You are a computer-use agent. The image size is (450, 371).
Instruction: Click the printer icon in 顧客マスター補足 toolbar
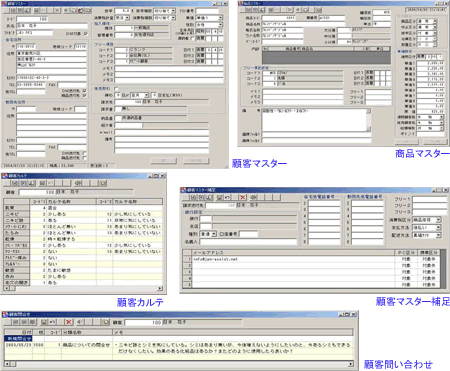[254, 197]
